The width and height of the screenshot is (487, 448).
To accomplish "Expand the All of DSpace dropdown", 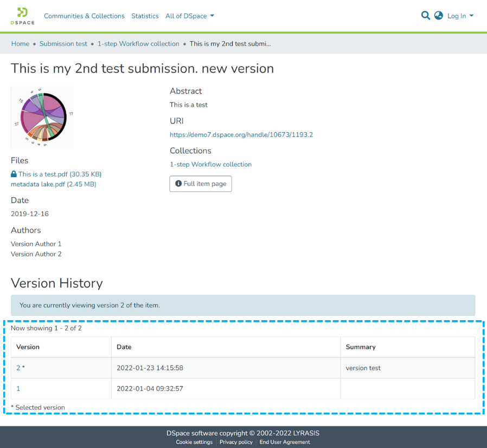I will (x=189, y=16).
